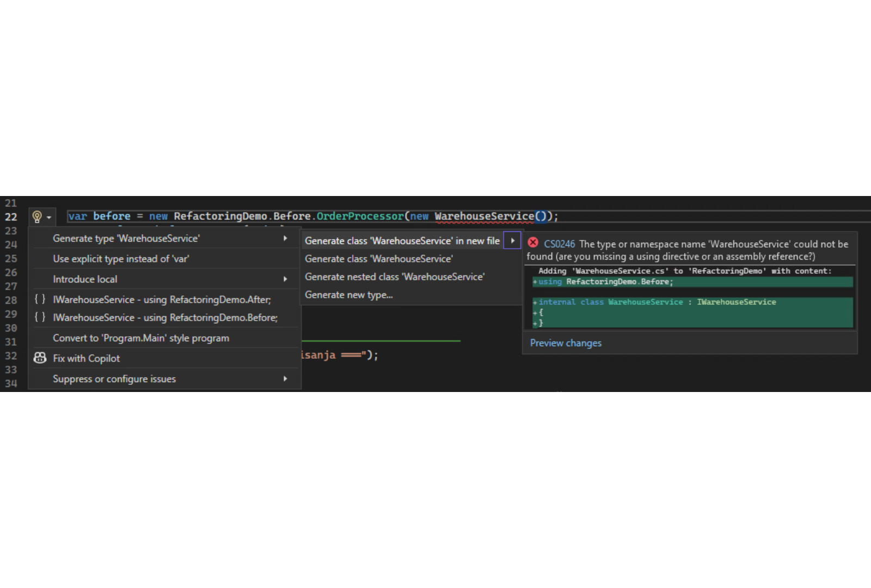The height and width of the screenshot is (588, 871).
Task: Click the underlined WarehouseService identifier in code
Action: (x=484, y=216)
